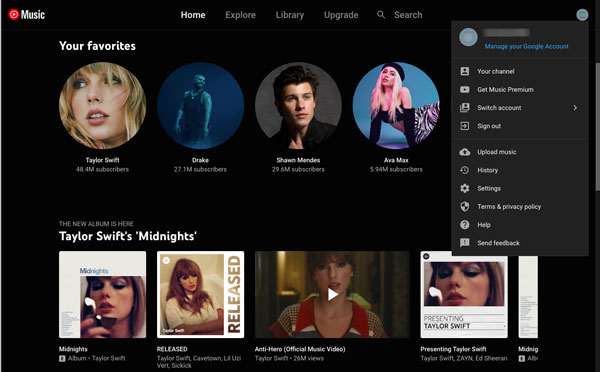The image size is (600, 372).
Task: Select Help from the account menu
Action: point(520,225)
